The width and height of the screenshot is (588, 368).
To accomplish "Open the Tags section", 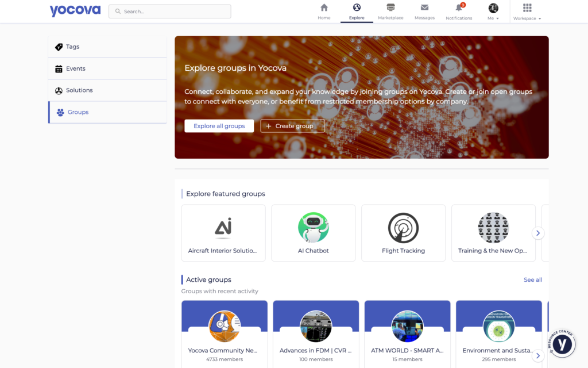I will coord(107,47).
